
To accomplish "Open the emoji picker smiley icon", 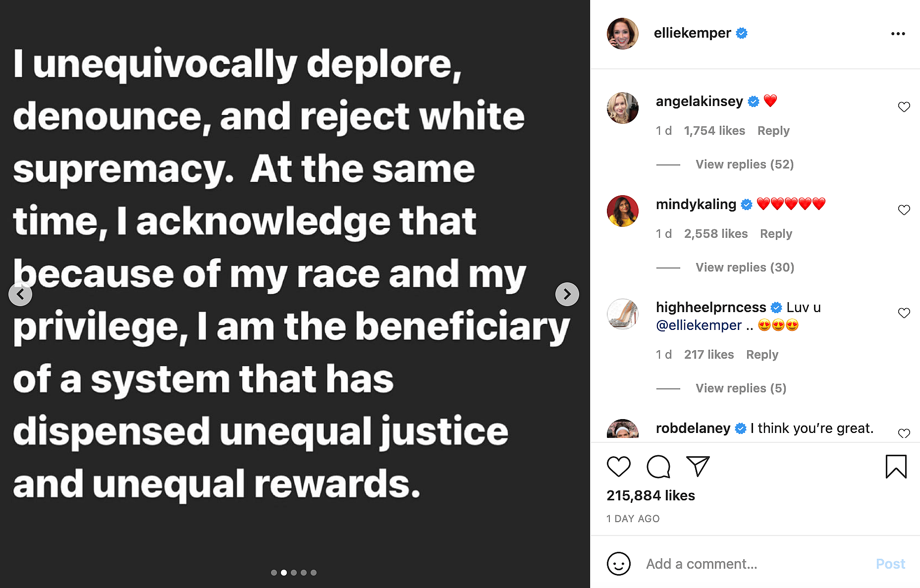I will pyautogui.click(x=618, y=564).
